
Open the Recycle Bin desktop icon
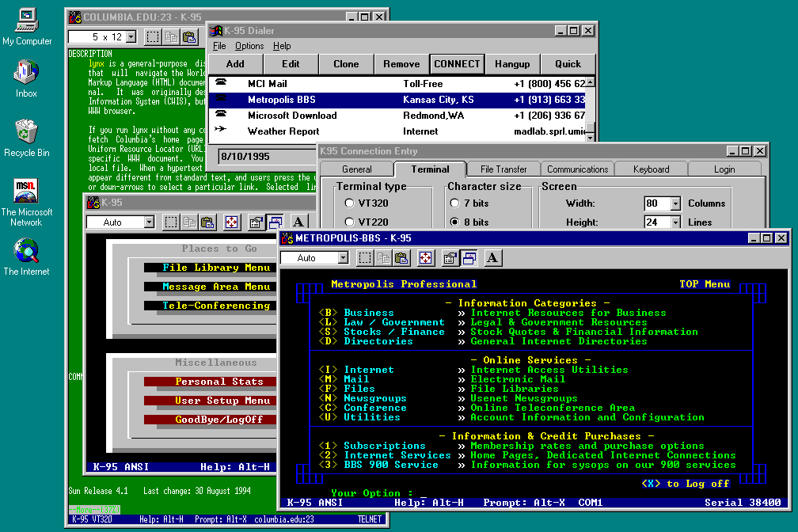[x=26, y=131]
